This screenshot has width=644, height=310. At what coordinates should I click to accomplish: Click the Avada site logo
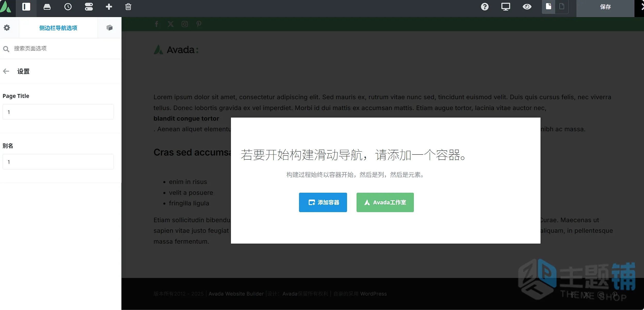click(x=176, y=50)
